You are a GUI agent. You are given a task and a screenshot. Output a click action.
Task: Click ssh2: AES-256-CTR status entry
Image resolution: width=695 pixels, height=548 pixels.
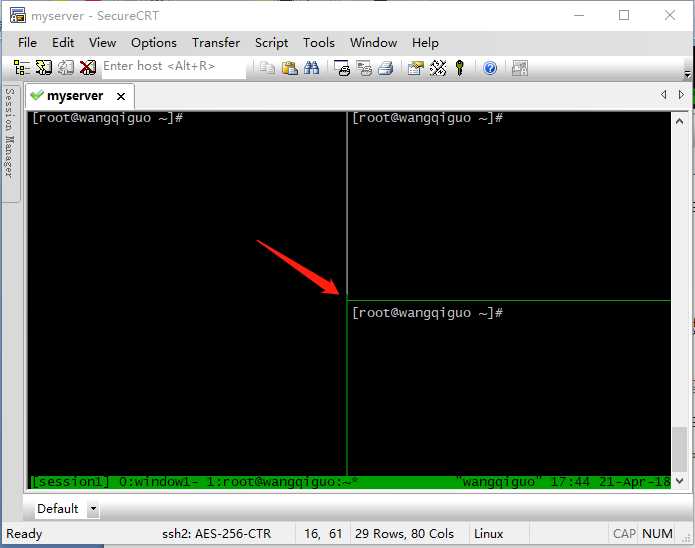(x=216, y=533)
